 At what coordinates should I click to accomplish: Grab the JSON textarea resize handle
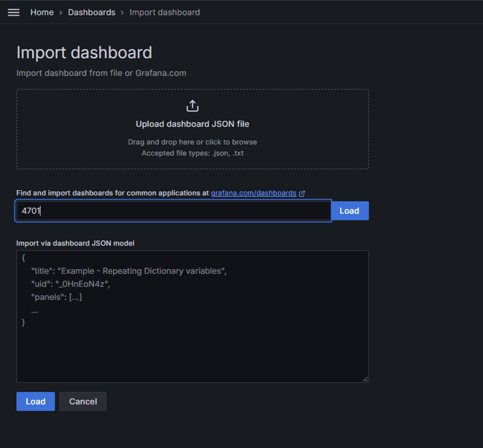[365, 379]
